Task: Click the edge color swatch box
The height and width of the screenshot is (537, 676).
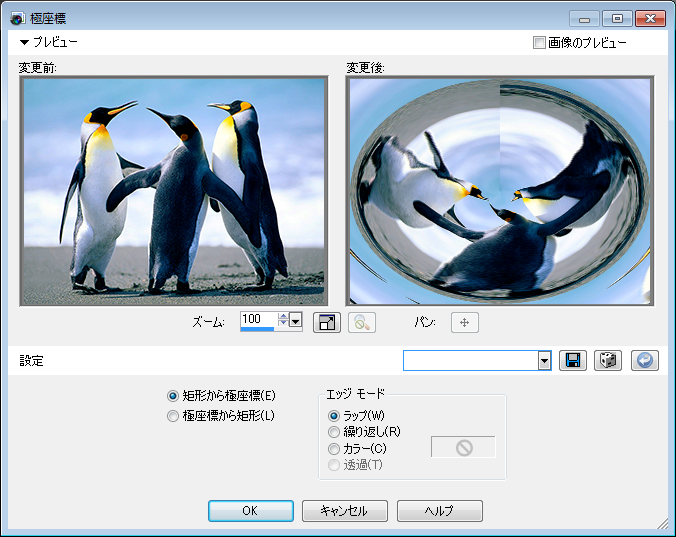Action: [x=463, y=447]
